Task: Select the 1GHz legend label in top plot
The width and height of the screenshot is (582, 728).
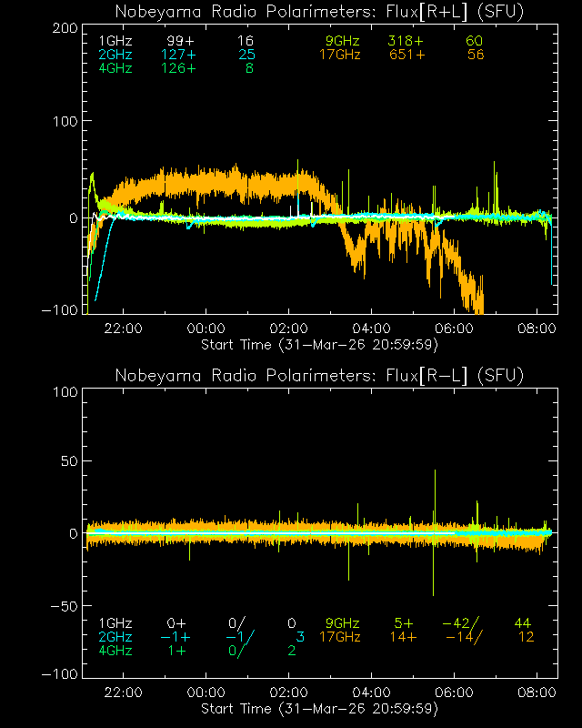Action: click(x=115, y=42)
